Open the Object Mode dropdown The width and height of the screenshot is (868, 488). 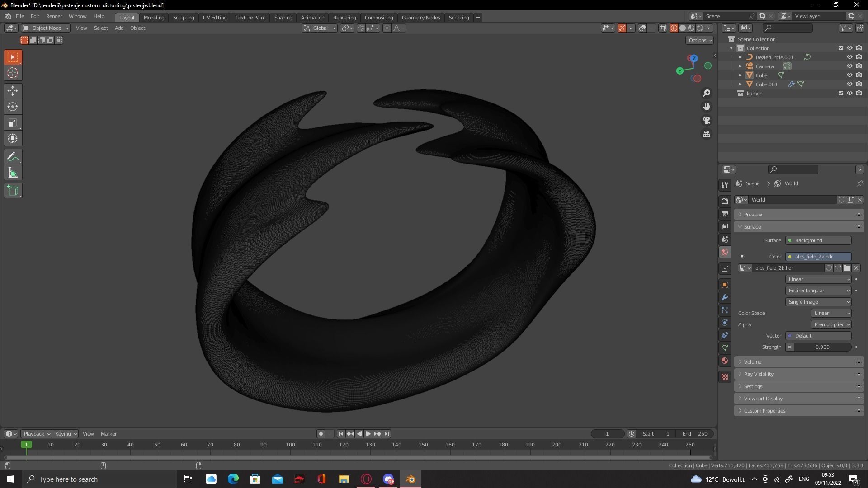pos(46,28)
